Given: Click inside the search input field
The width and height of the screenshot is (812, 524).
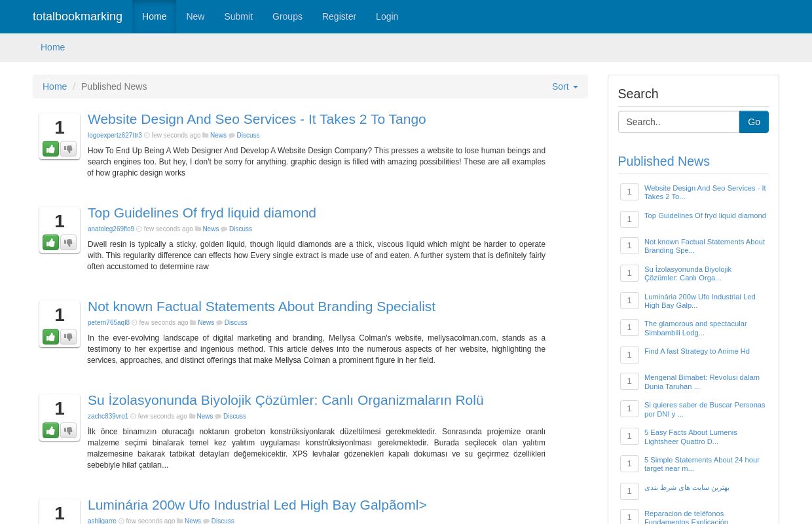Looking at the screenshot, I should 678,122.
